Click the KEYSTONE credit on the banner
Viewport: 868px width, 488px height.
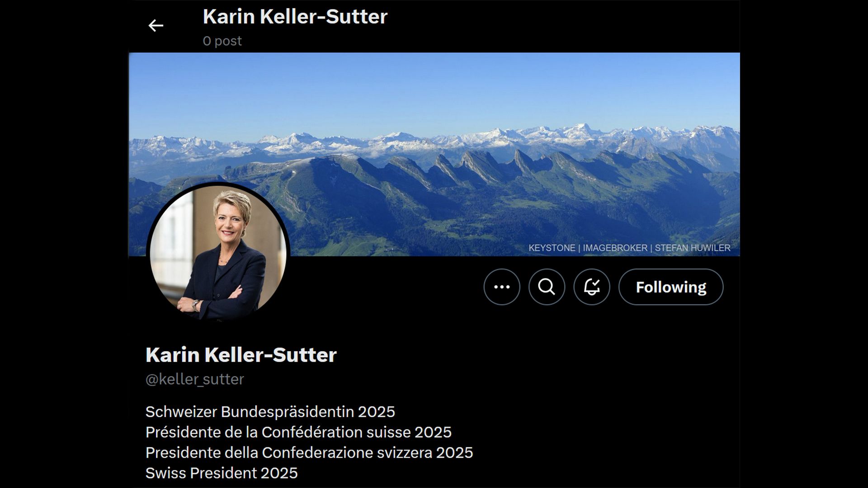click(x=552, y=248)
